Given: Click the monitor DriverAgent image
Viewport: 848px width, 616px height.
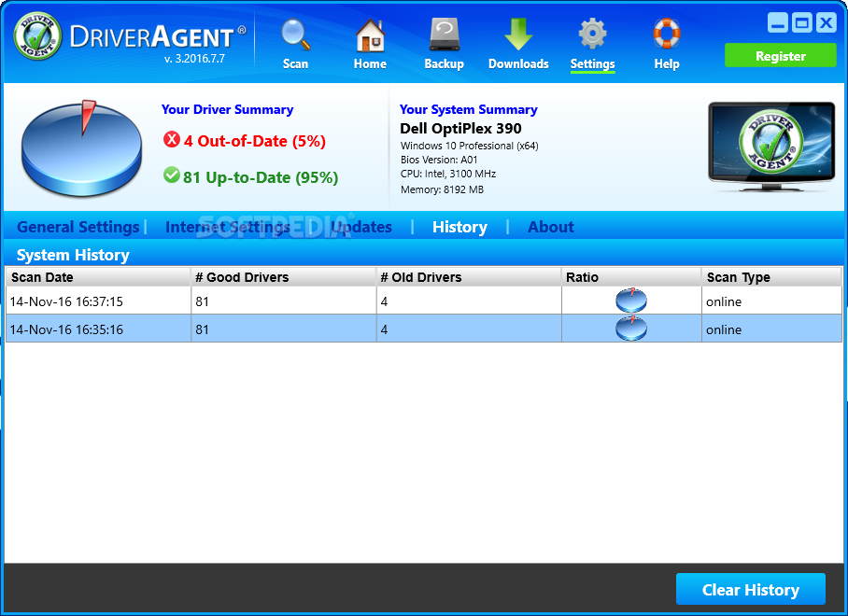Looking at the screenshot, I should [x=771, y=147].
